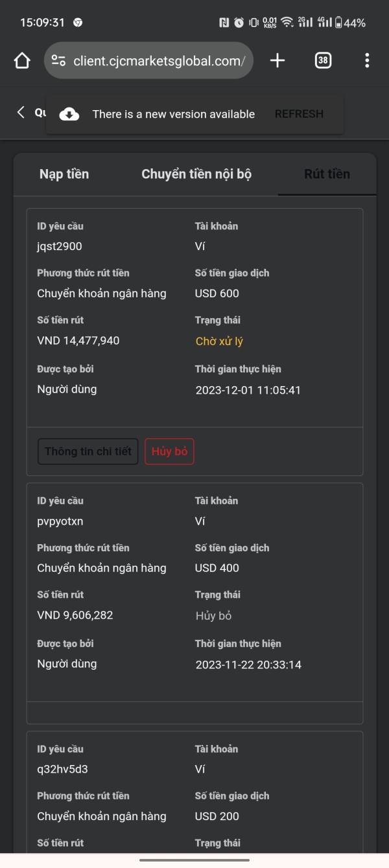Image resolution: width=389 pixels, height=868 pixels.
Task: Switch to the Chuyển tiền nội bộ tab
Action: point(196,174)
